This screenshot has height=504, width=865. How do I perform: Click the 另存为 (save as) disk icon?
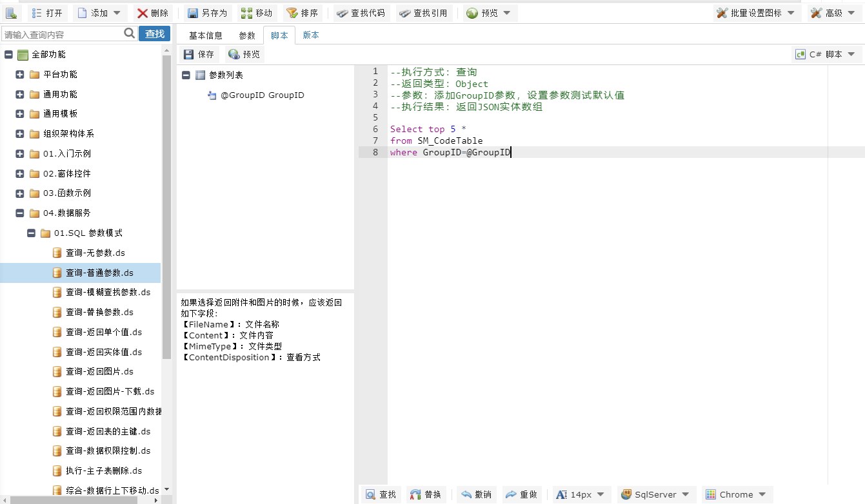(x=192, y=13)
